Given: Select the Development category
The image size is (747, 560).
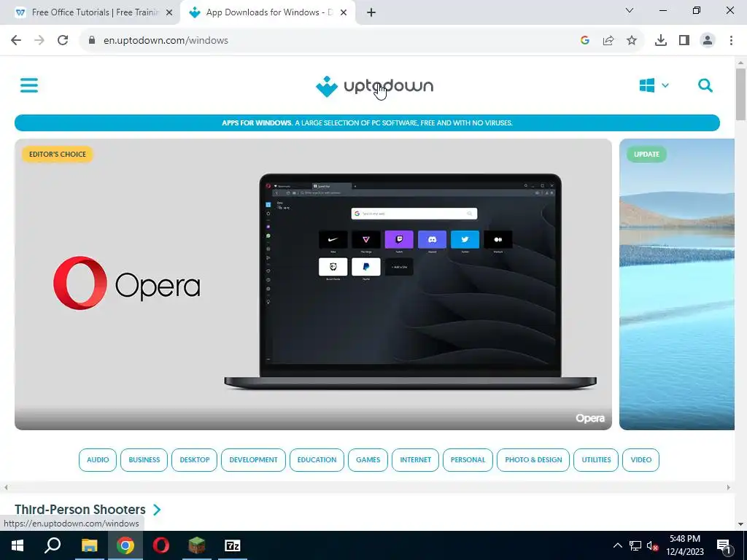Looking at the screenshot, I should [253, 460].
